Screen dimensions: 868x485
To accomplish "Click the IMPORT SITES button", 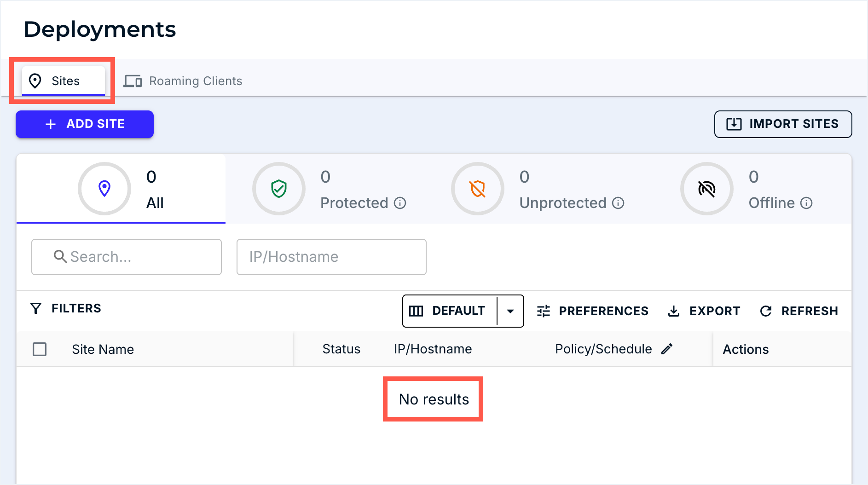I will (782, 124).
